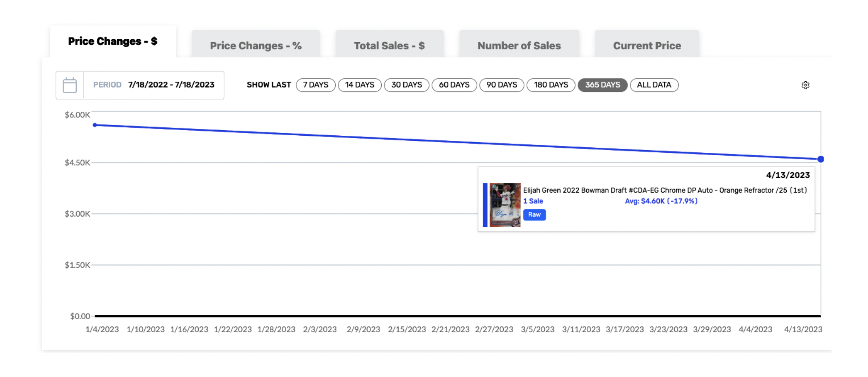Select the Price Changes - $ tab

coord(113,41)
